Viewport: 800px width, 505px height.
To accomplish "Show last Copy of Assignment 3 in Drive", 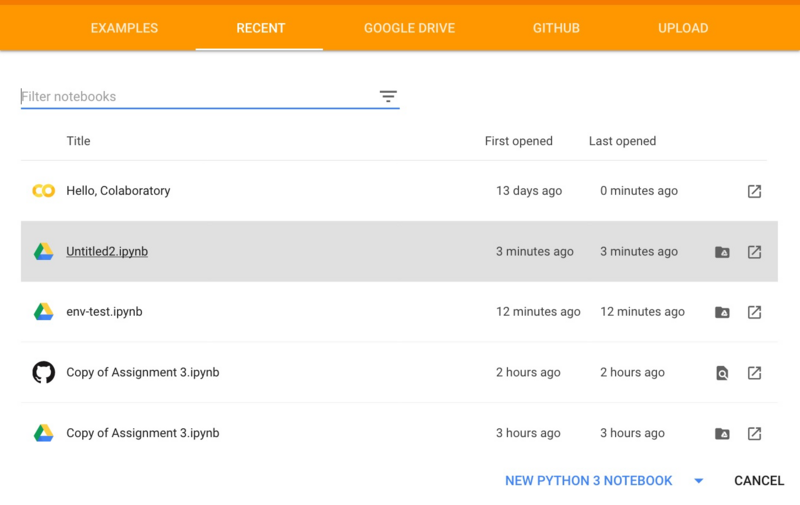I will tap(722, 434).
